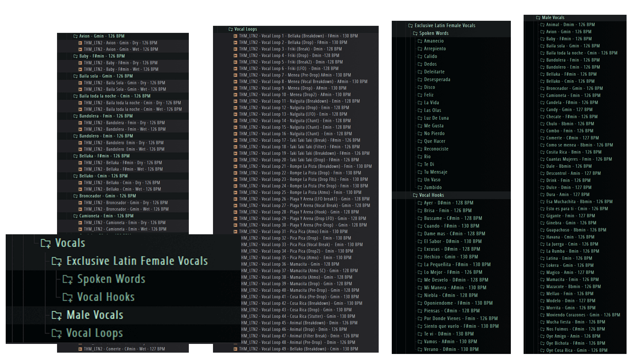
Task: Click audio icon for Vocal Loop 49 Bellako
Action: point(235,349)
